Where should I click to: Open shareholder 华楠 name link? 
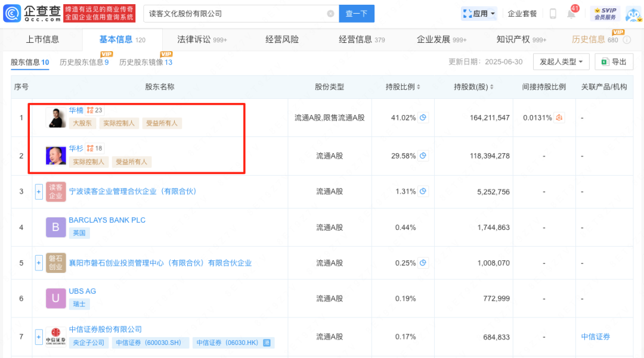tap(76, 110)
